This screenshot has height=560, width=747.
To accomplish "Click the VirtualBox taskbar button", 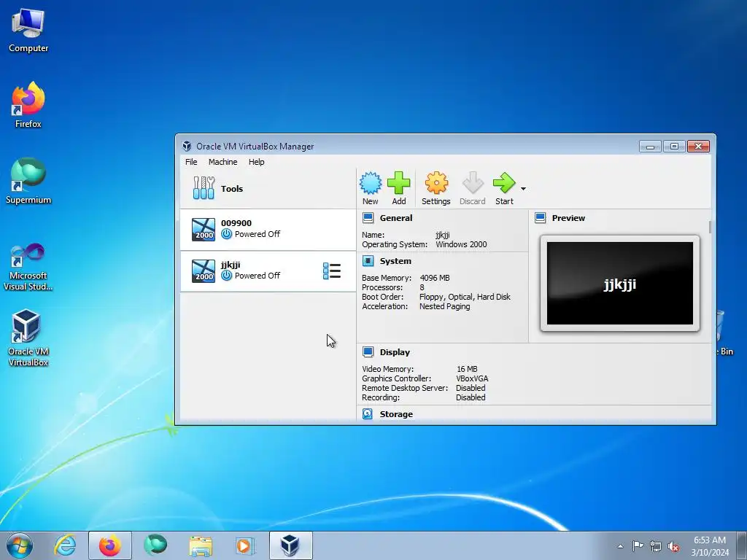I will click(x=290, y=545).
